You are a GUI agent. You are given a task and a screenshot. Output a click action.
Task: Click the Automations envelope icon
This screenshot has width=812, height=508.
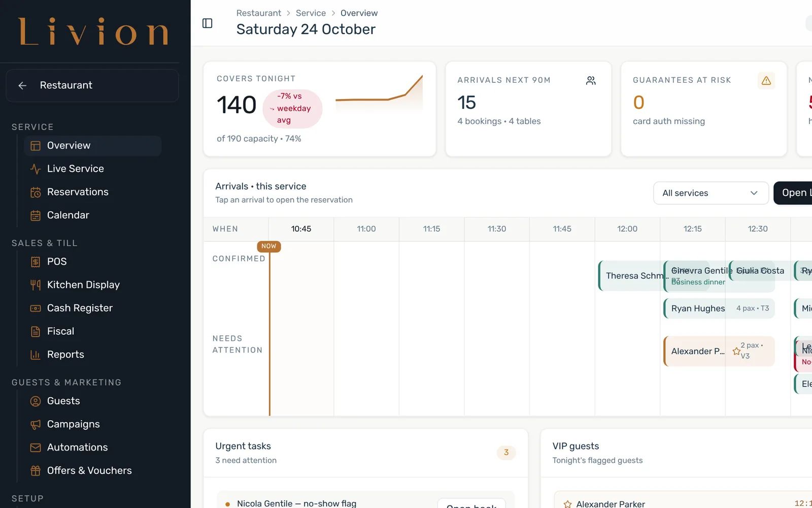(36, 448)
